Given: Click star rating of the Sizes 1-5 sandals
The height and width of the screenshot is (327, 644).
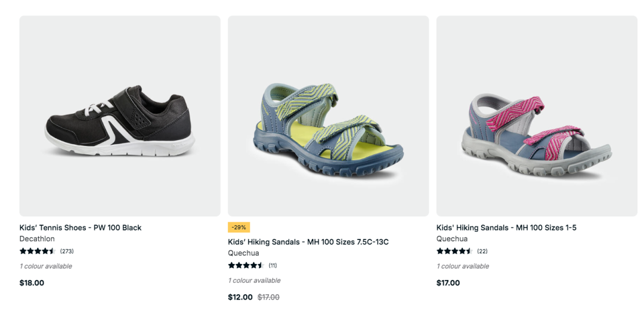Looking at the screenshot, I should (x=454, y=251).
